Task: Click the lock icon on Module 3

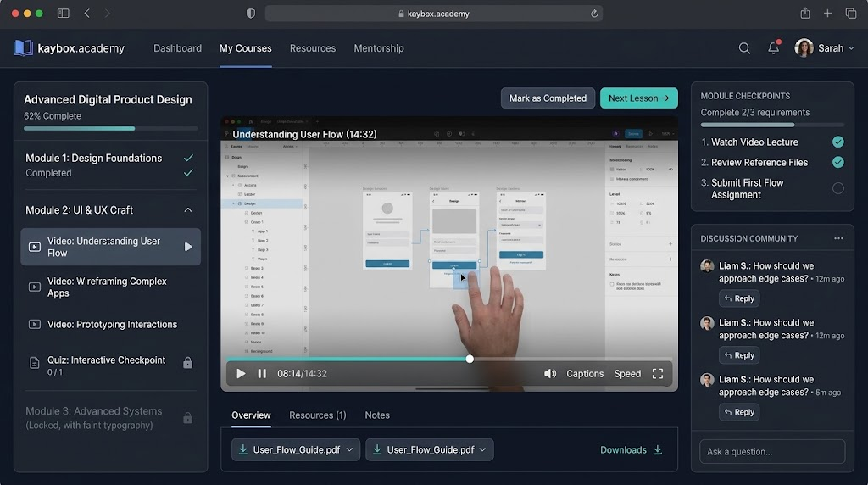Action: click(x=187, y=417)
